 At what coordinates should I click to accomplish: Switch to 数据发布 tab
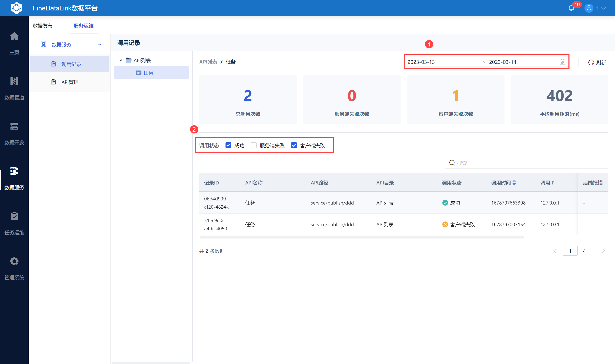[x=42, y=26]
